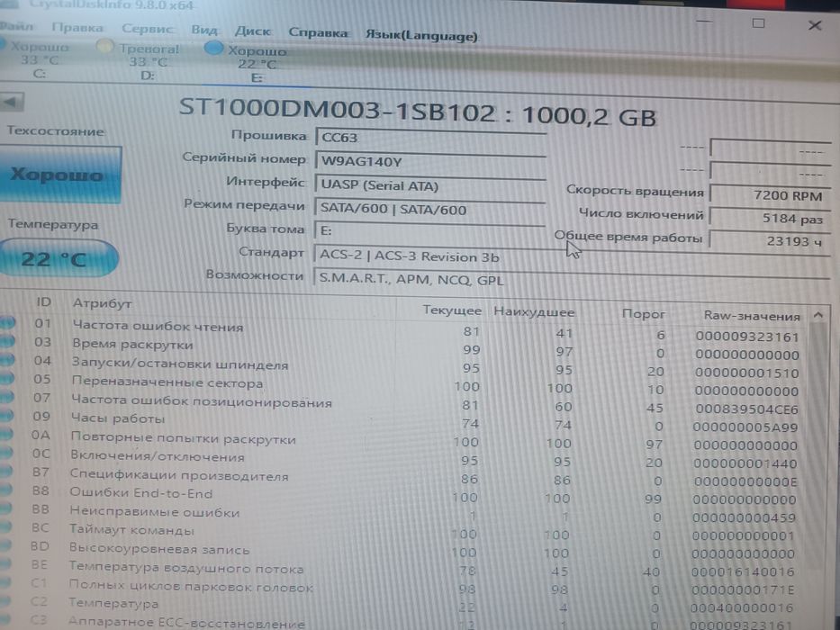The image size is (840, 630).
Task: Click status icon for attribute 07
Action: [x=7, y=397]
